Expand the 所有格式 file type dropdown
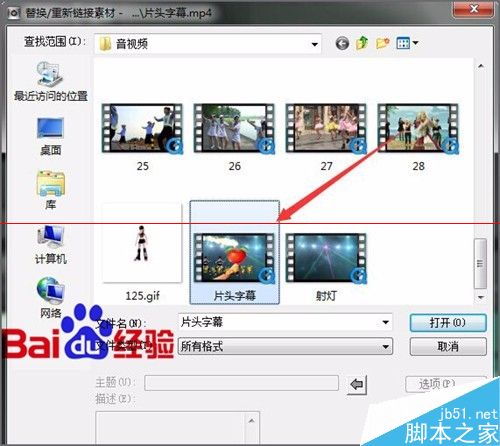This screenshot has height=446, width=500. coord(385,347)
